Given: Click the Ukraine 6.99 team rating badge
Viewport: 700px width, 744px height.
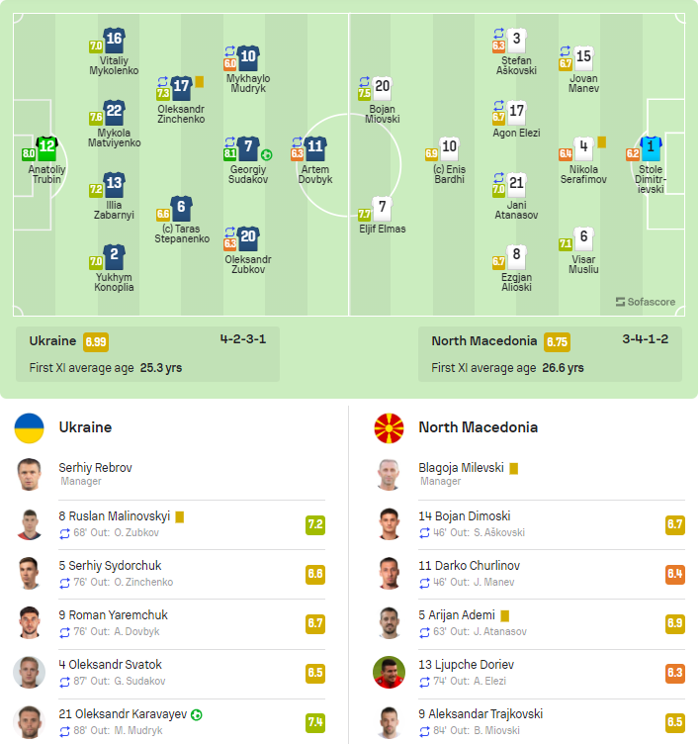Looking at the screenshot, I should (x=96, y=342).
